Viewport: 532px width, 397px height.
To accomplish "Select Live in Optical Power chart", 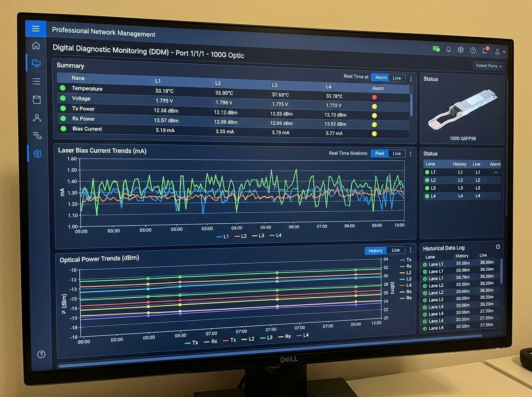I will click(396, 250).
